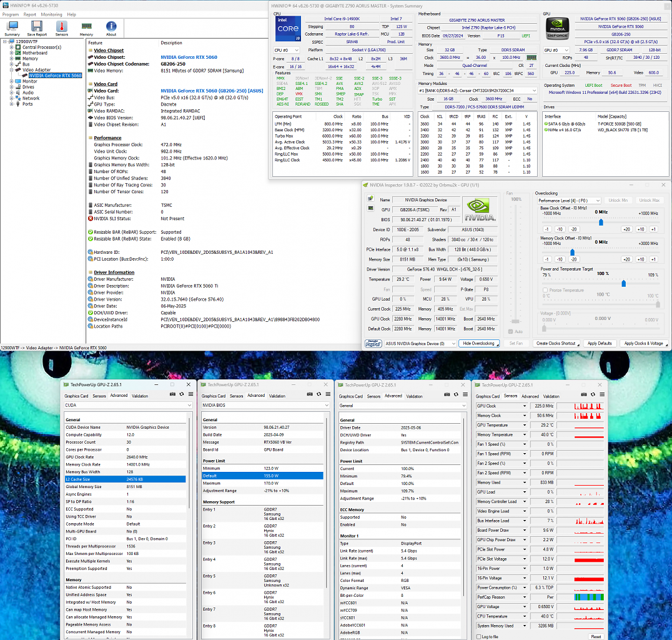Click the Intel Core i9 logo in System Summary
Image resolution: width=672 pixels, height=640 pixels.
coord(288,29)
